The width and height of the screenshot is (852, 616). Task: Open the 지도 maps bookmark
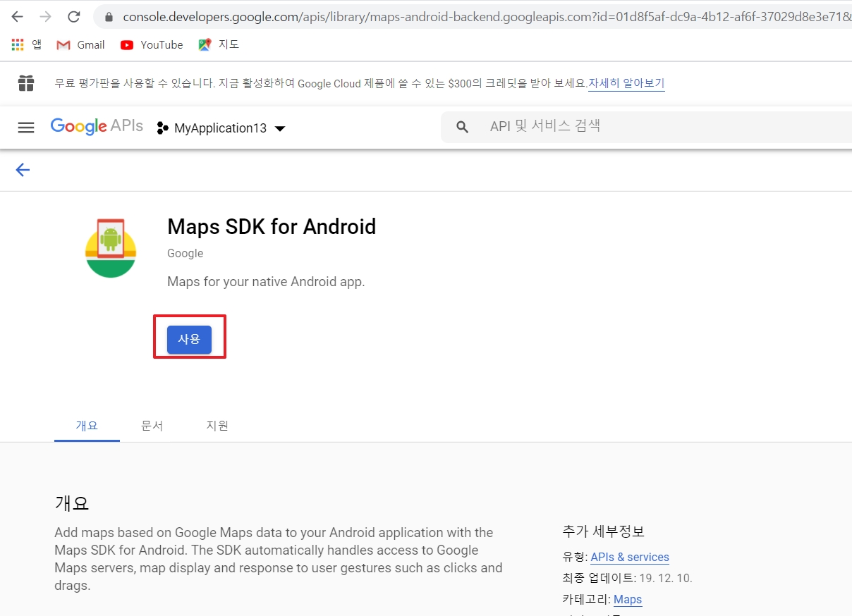[219, 44]
